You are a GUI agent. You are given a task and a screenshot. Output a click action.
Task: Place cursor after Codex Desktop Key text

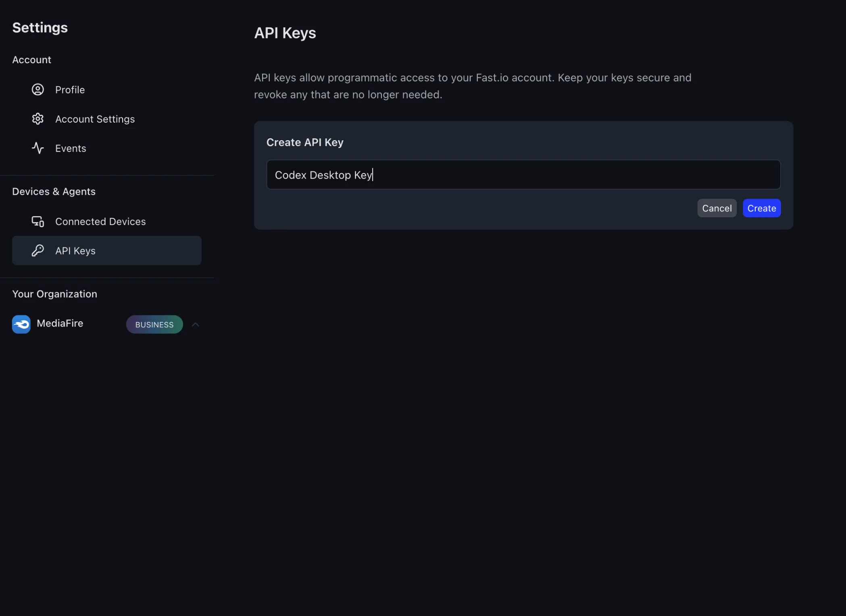pos(373,175)
